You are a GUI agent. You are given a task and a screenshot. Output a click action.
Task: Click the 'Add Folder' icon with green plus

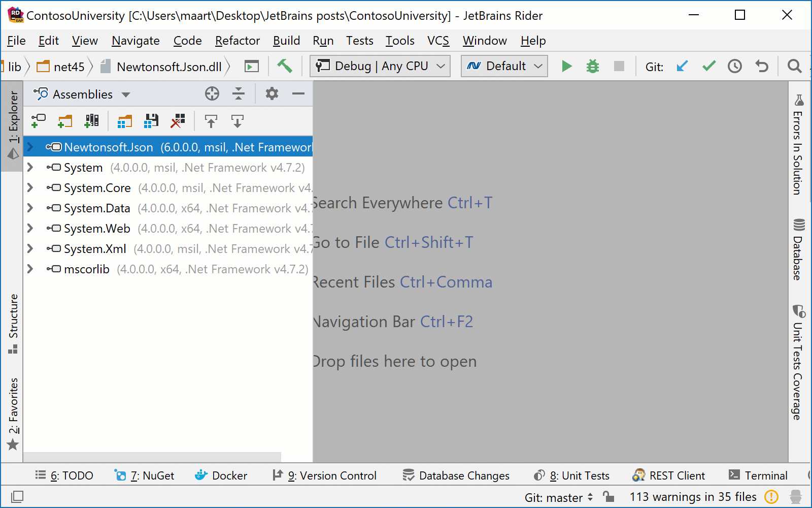pyautogui.click(x=64, y=121)
